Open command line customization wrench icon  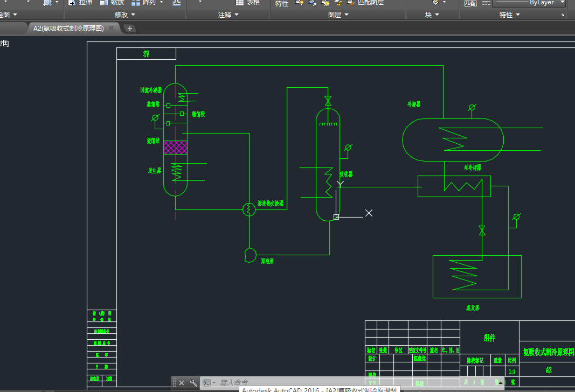193,383
